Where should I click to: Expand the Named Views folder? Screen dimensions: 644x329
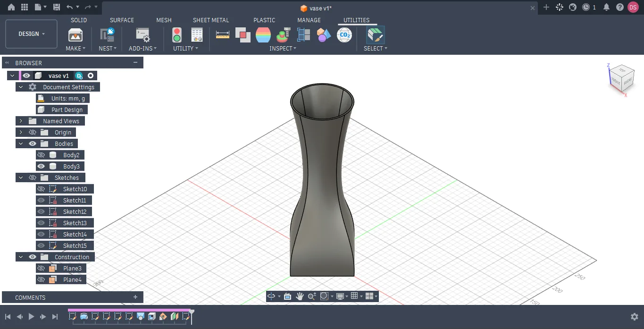[x=21, y=121]
